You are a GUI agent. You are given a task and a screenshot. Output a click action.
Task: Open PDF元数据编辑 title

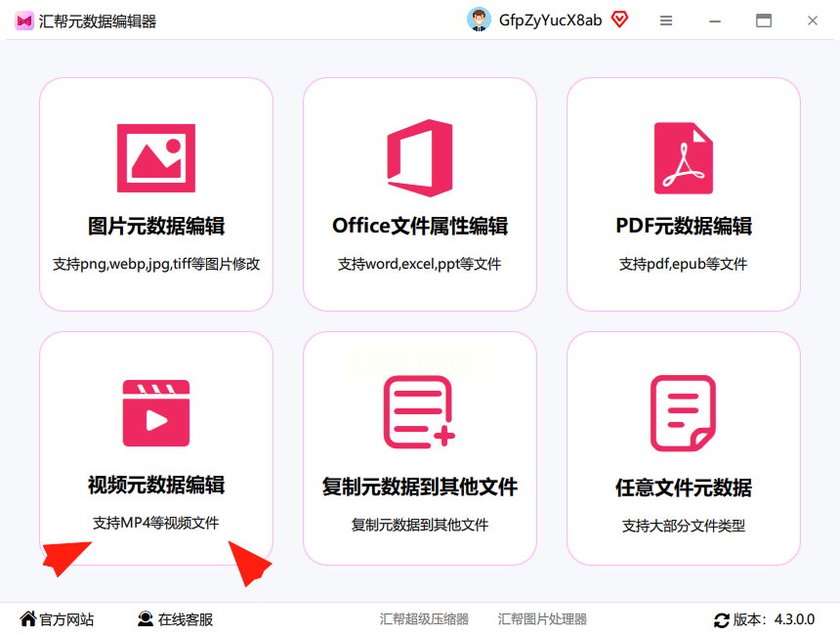click(684, 226)
